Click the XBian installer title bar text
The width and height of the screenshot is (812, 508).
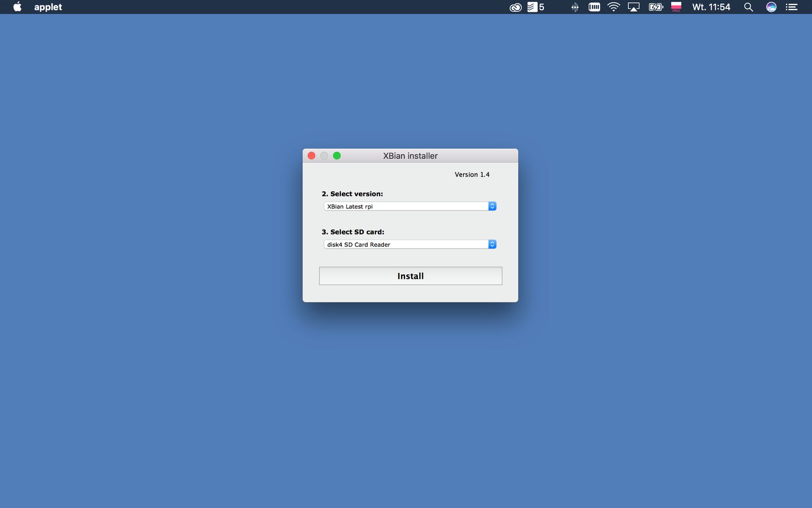tap(410, 156)
